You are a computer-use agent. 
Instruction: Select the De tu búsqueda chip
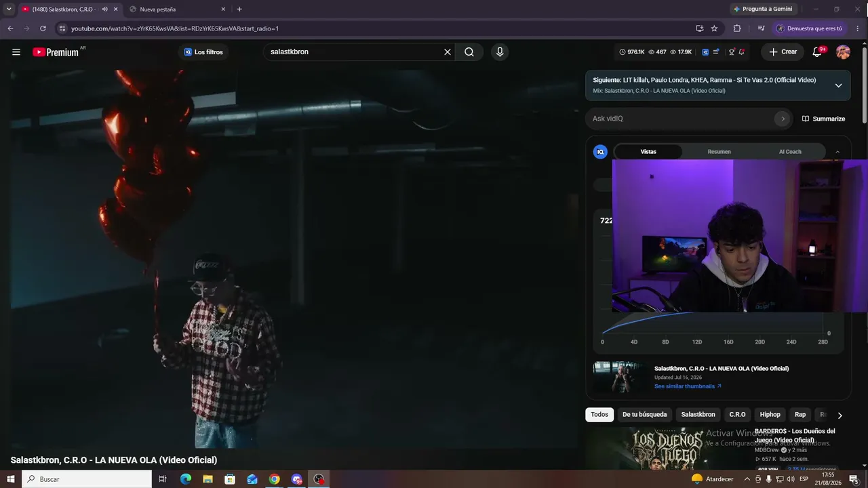[644, 415]
